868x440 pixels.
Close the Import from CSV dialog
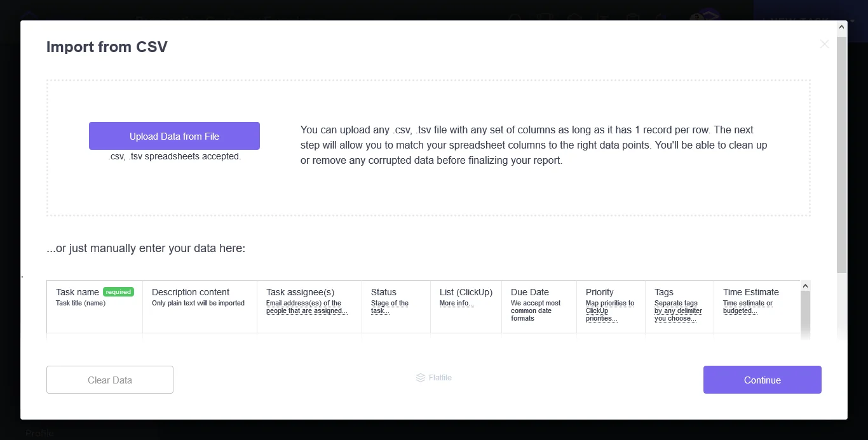[824, 44]
